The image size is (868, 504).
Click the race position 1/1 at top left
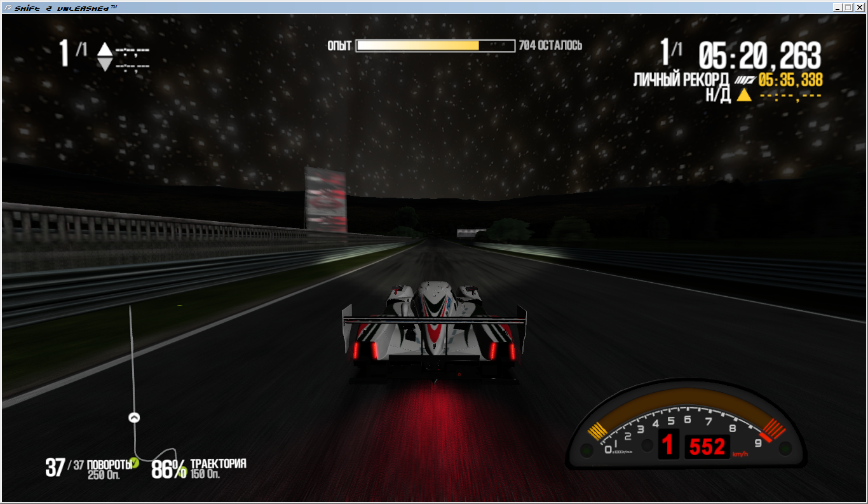72,53
